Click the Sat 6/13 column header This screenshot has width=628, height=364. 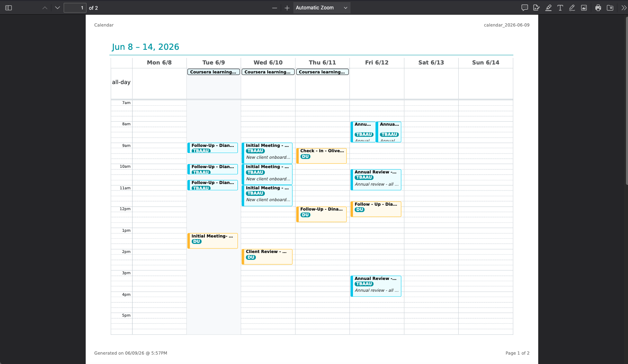(x=431, y=62)
